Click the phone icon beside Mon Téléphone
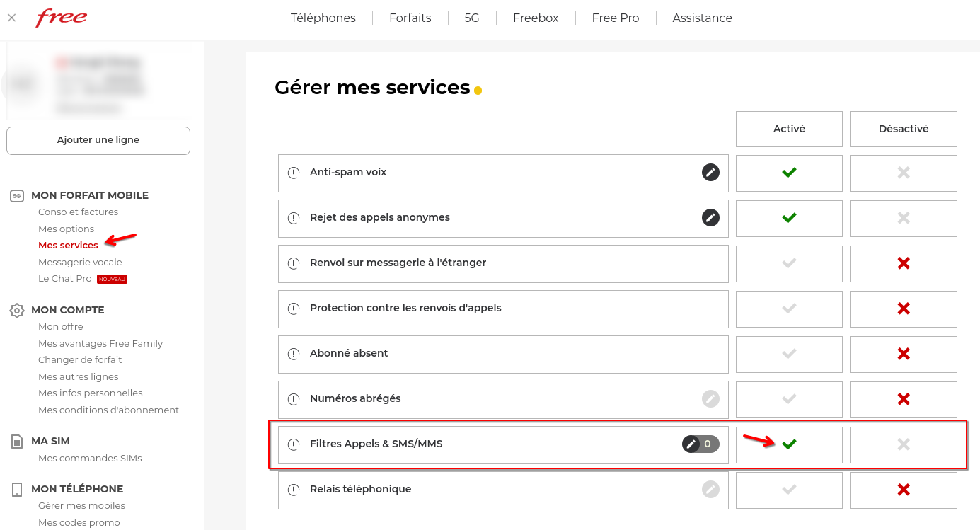The height and width of the screenshot is (530, 980). (17, 490)
